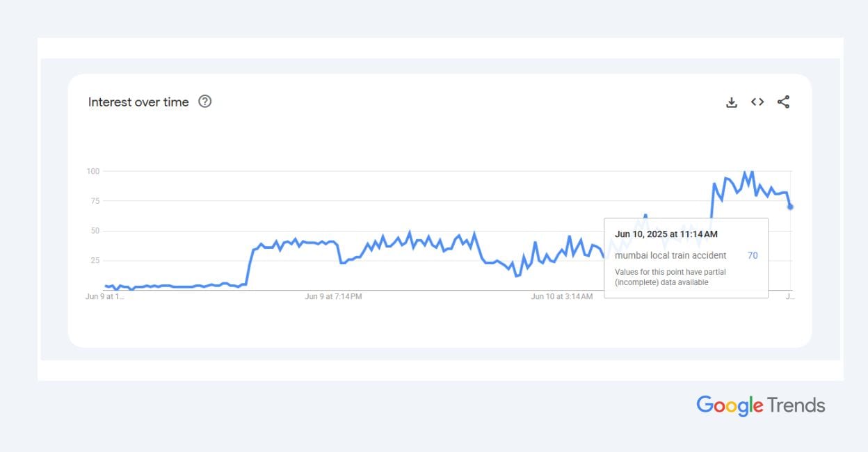Click the y-axis value 50
The height and width of the screenshot is (452, 868).
tap(95, 231)
